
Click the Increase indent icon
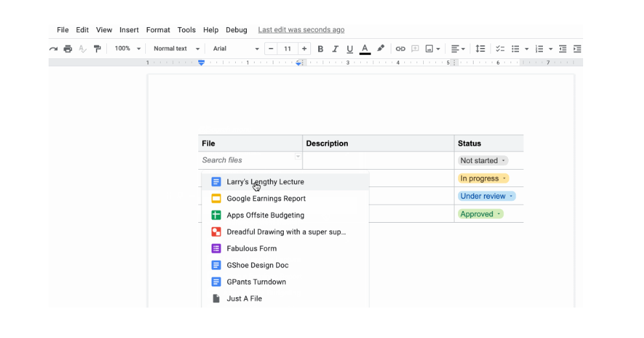click(x=577, y=49)
